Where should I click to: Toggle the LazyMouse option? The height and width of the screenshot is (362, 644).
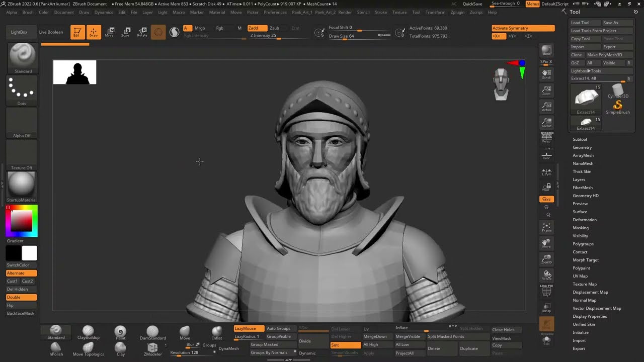pyautogui.click(x=249, y=328)
